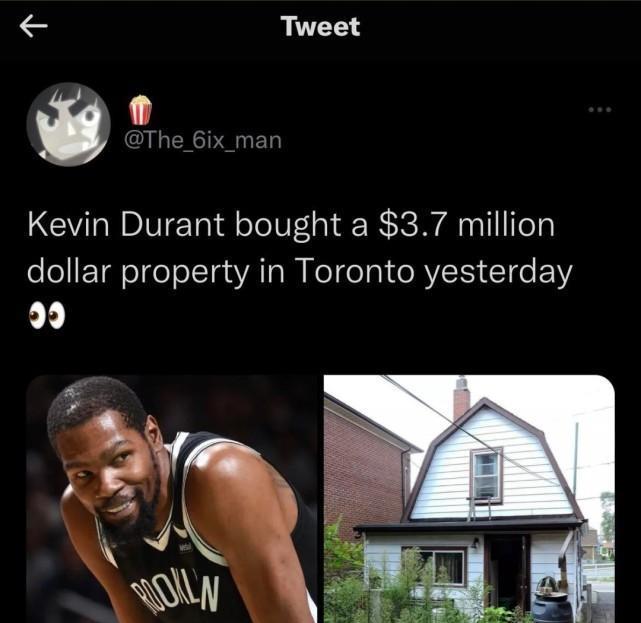Tap the Kevin Durant name text
Viewport: 641px width, 623px height.
(126, 225)
